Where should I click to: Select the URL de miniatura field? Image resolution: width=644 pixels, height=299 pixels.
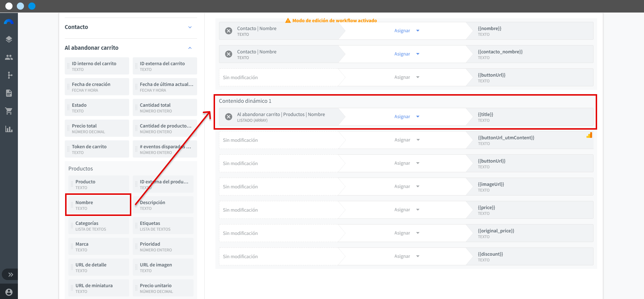point(99,288)
